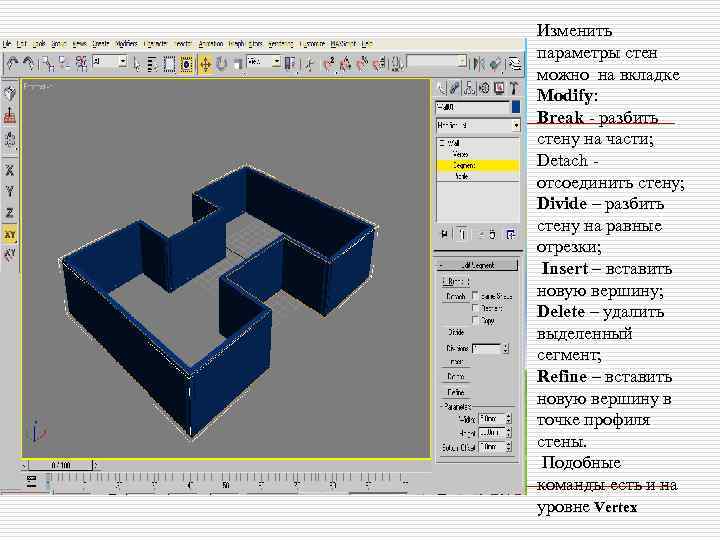Activate the Select and Link tool
The height and width of the screenshot is (540, 720).
click(x=47, y=64)
